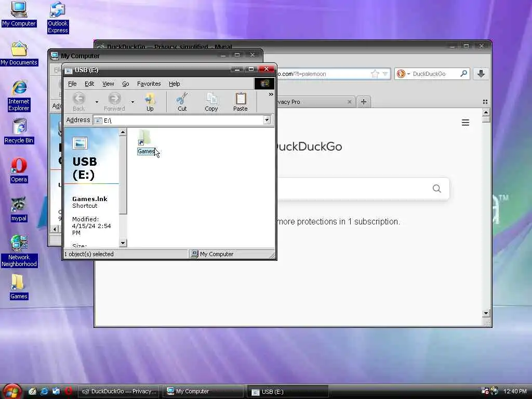Expand Back history dropdown arrow

point(97,102)
